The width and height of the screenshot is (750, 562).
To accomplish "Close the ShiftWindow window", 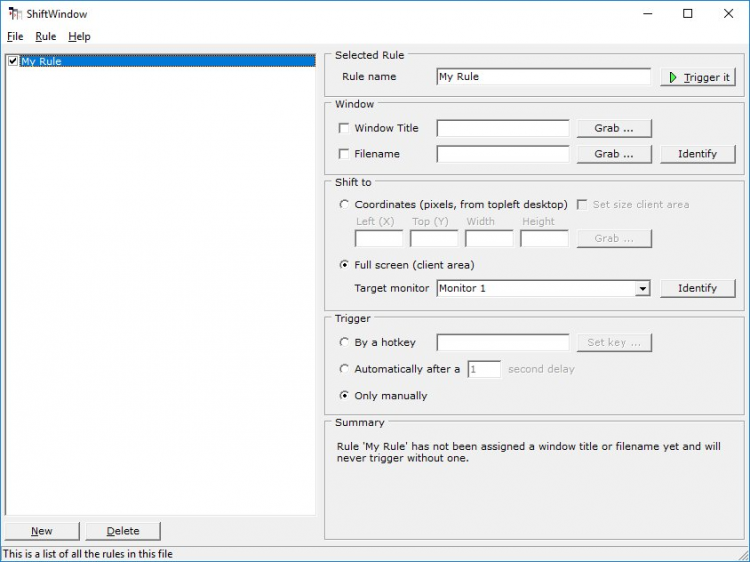I will click(728, 13).
